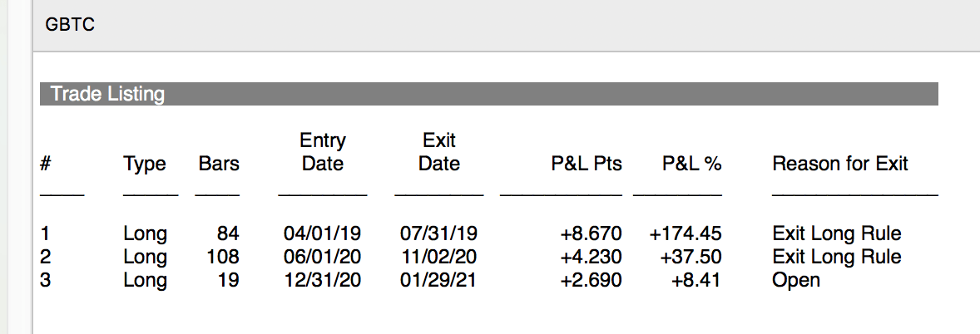980x334 pixels.
Task: Select trade row number 2
Action: pos(488,257)
